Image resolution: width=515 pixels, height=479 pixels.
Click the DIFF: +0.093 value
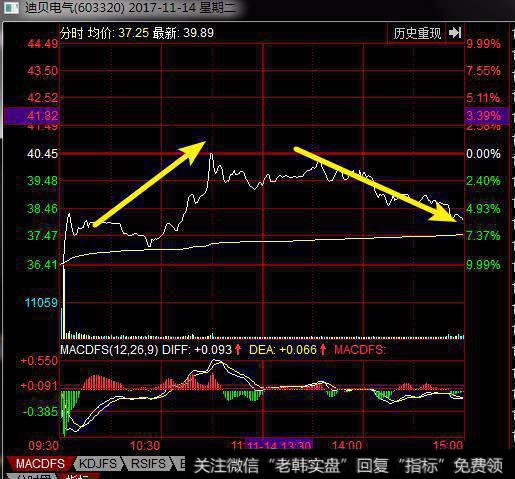point(197,350)
